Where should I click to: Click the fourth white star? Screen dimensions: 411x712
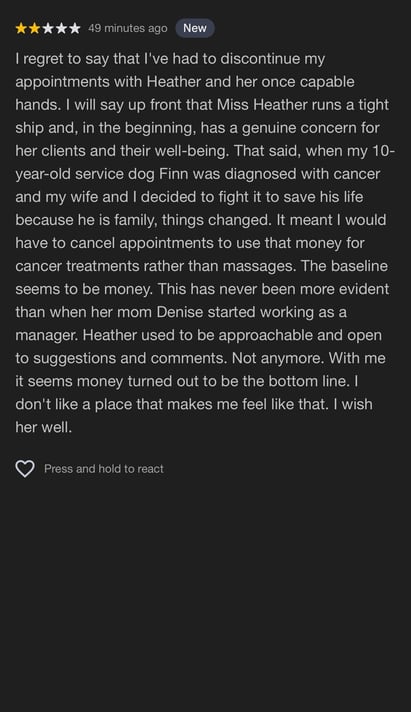tap(61, 29)
